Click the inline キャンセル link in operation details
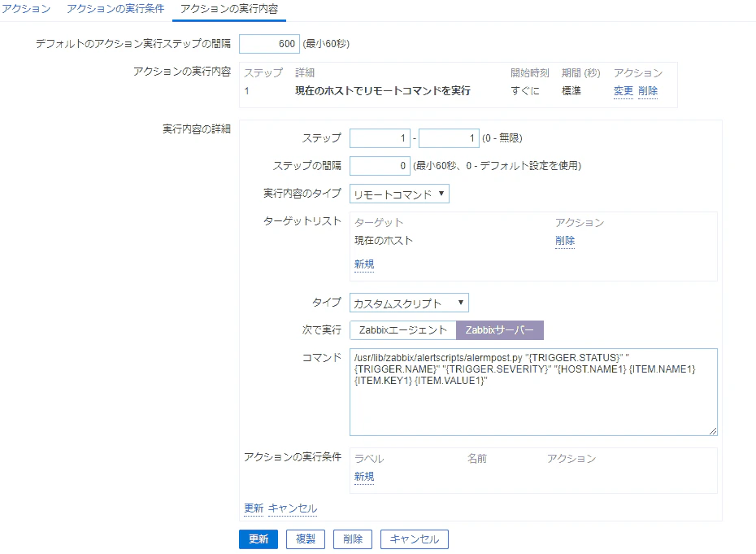 coord(293,508)
